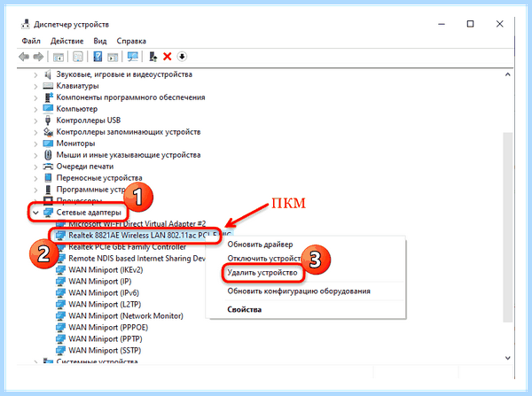Expand Мыши и иные указывающие устройства chevron
This screenshot has height=396, width=532.
click(35, 155)
